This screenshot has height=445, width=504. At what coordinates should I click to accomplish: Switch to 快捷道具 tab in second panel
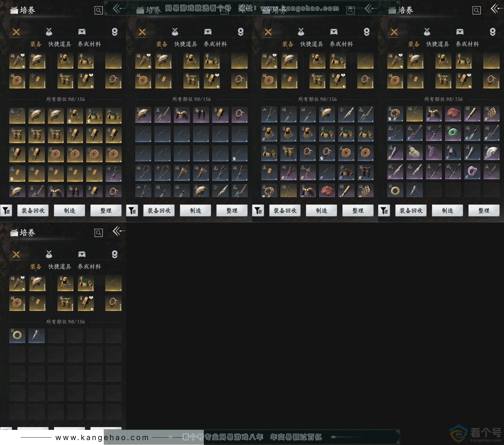pos(186,44)
